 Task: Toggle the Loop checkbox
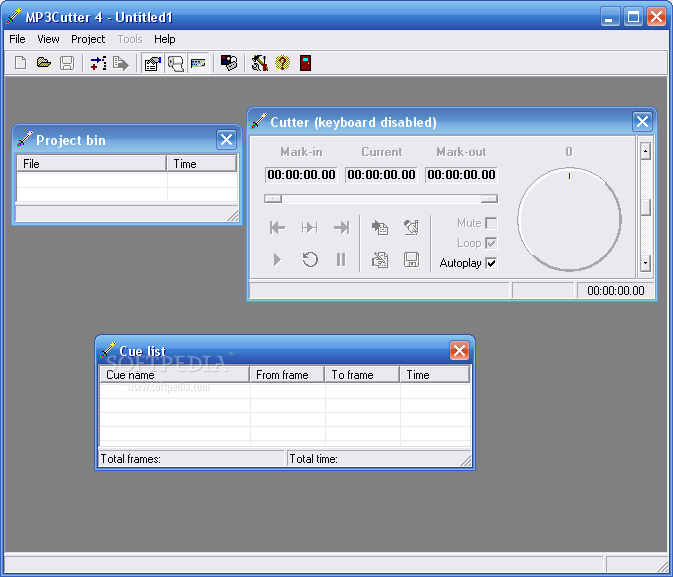(491, 243)
